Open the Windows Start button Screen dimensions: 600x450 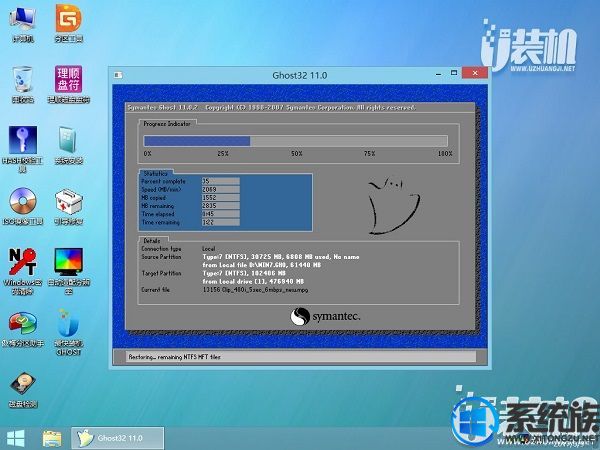(x=16, y=439)
